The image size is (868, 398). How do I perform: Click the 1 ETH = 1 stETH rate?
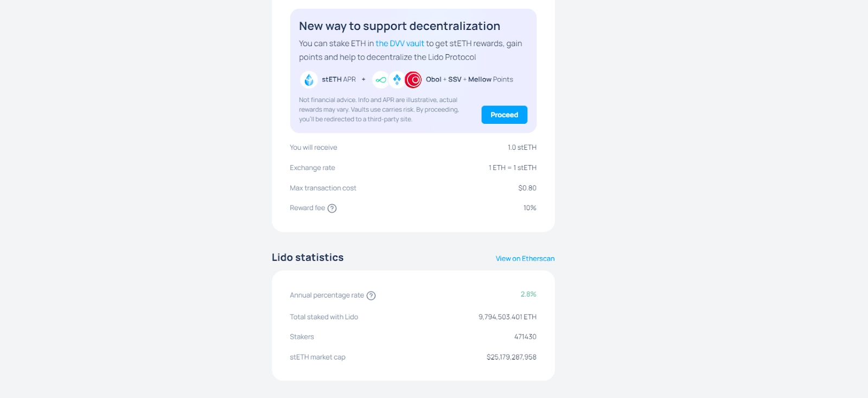coord(512,168)
